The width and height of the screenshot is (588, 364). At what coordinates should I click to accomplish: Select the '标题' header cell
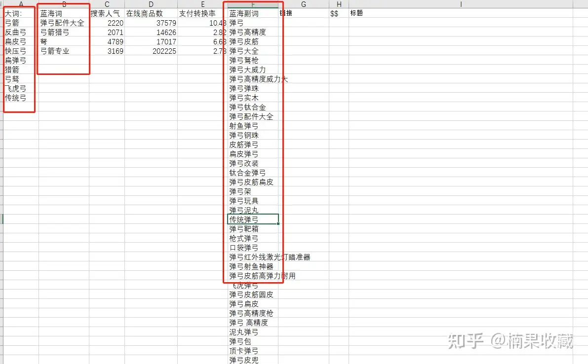461,13
